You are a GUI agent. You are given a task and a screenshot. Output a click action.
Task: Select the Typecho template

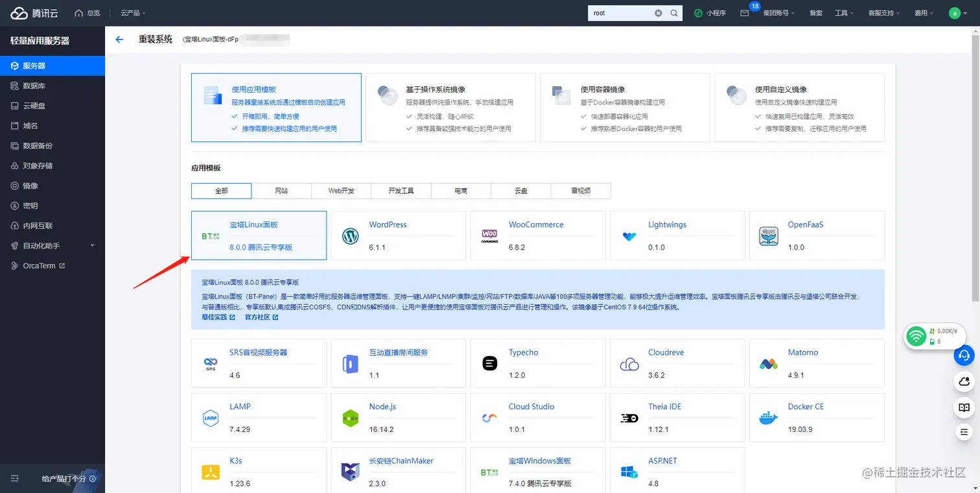point(538,363)
